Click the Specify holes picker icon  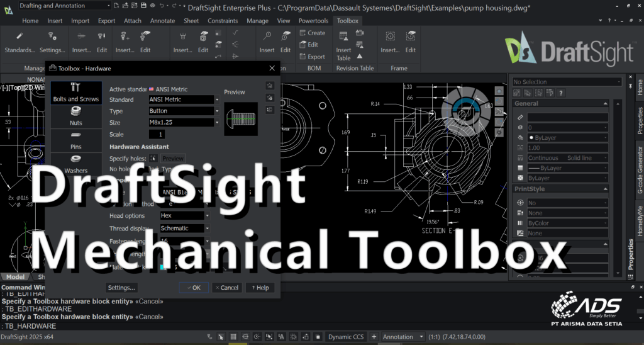[x=153, y=158]
